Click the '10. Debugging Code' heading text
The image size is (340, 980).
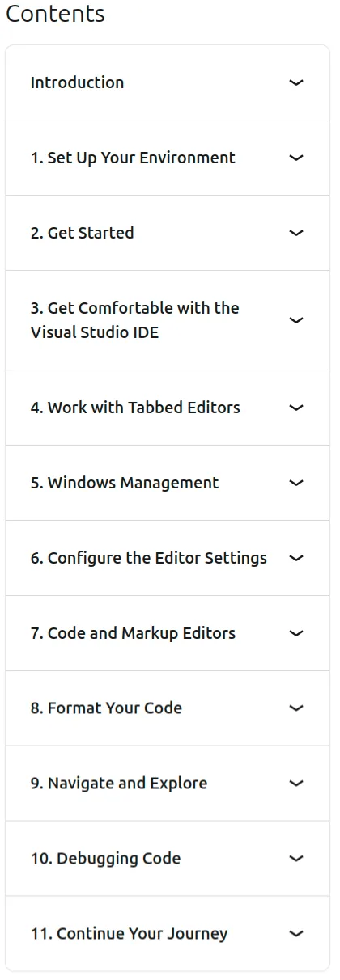point(105,859)
